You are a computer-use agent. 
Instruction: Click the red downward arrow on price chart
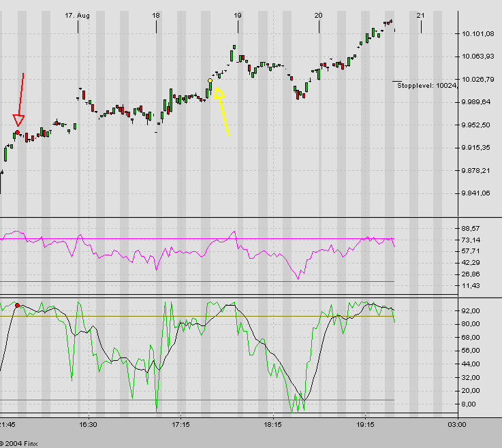pos(21,95)
